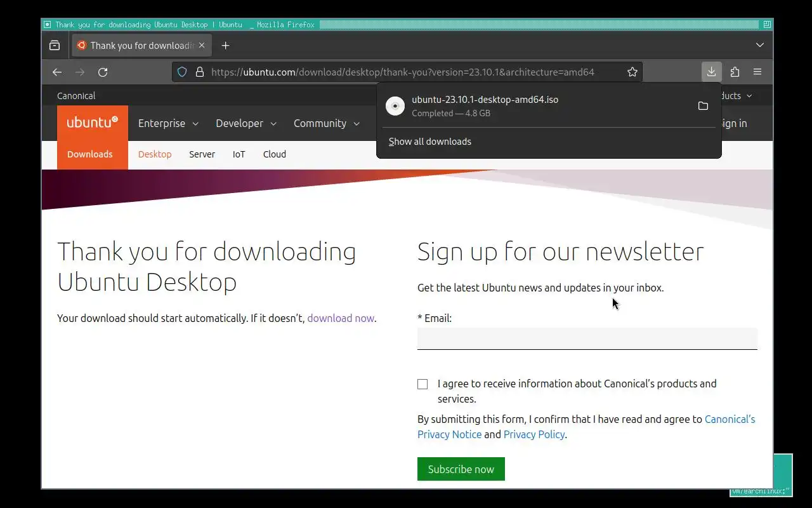Focus the Email input field
812x508 pixels.
click(x=587, y=338)
